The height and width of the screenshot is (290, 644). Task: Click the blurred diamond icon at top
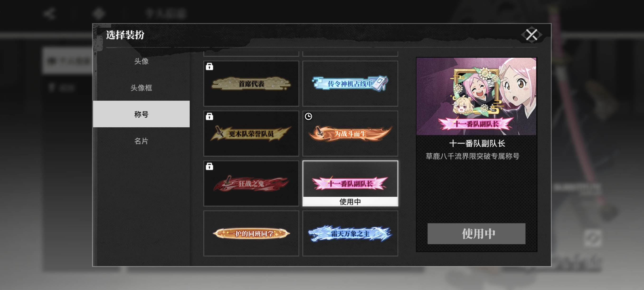(99, 14)
